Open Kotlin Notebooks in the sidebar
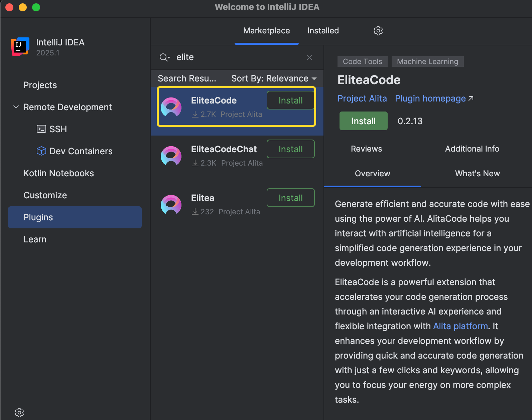 tap(58, 173)
